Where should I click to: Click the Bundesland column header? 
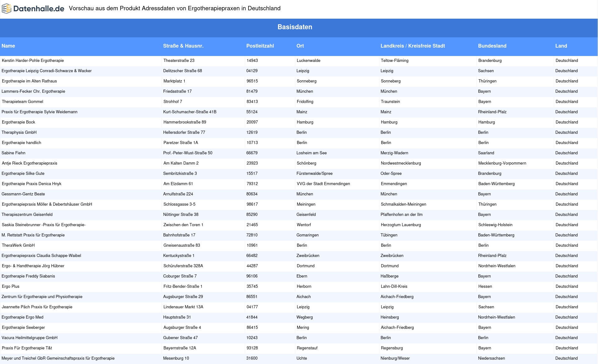coord(492,46)
